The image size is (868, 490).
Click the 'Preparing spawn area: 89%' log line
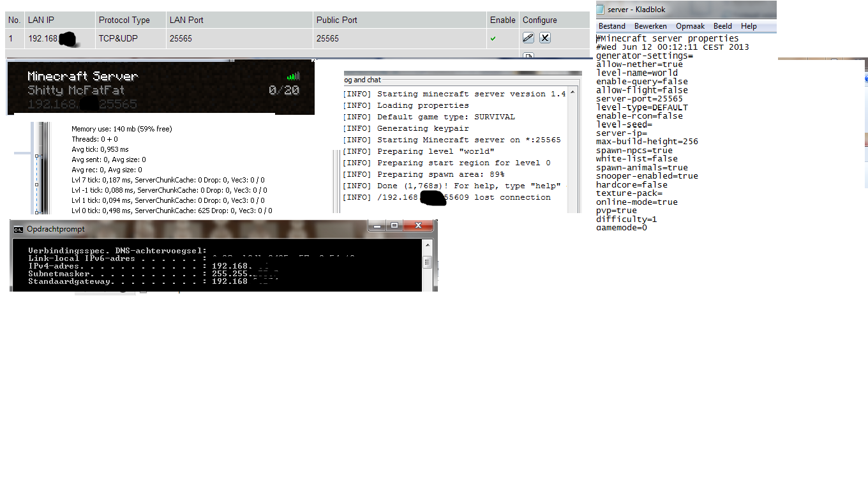424,174
